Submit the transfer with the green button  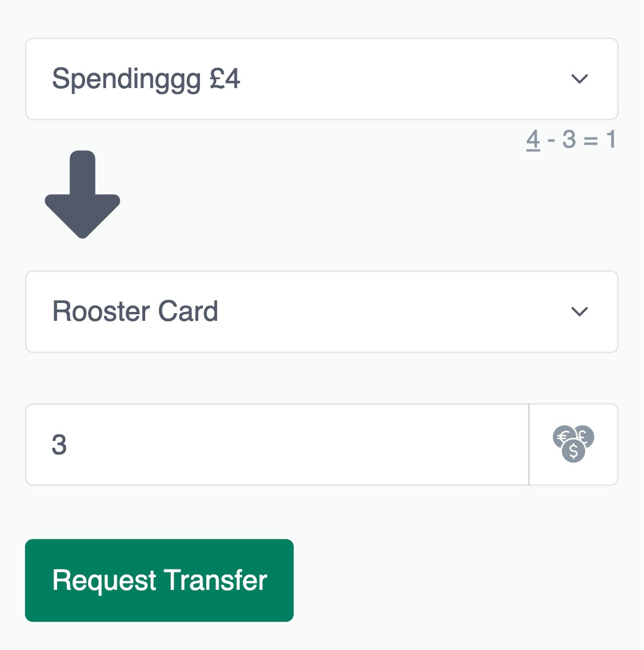pos(159,580)
